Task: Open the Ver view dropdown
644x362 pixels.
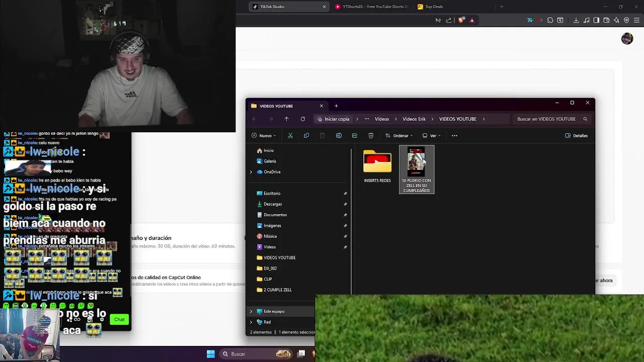Action: tap(432, 135)
